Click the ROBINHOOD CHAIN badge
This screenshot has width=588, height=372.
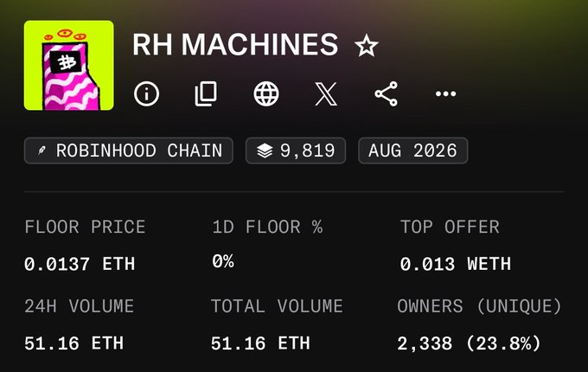click(x=129, y=151)
